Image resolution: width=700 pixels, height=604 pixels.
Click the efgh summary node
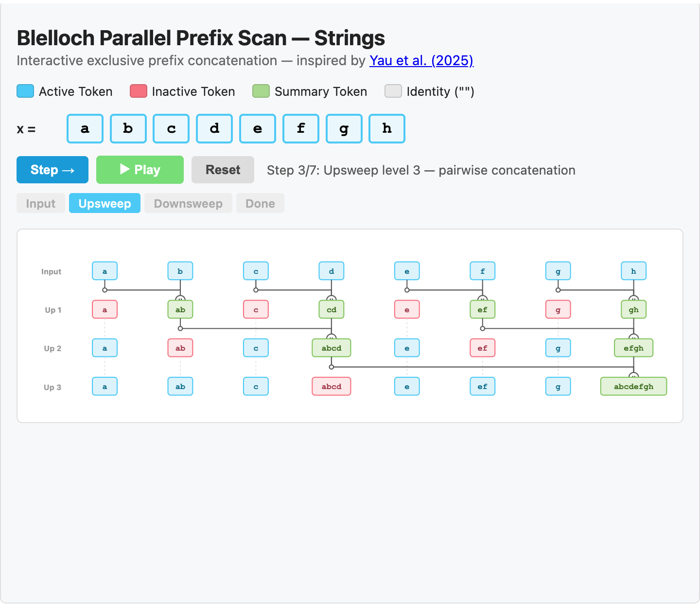point(633,348)
